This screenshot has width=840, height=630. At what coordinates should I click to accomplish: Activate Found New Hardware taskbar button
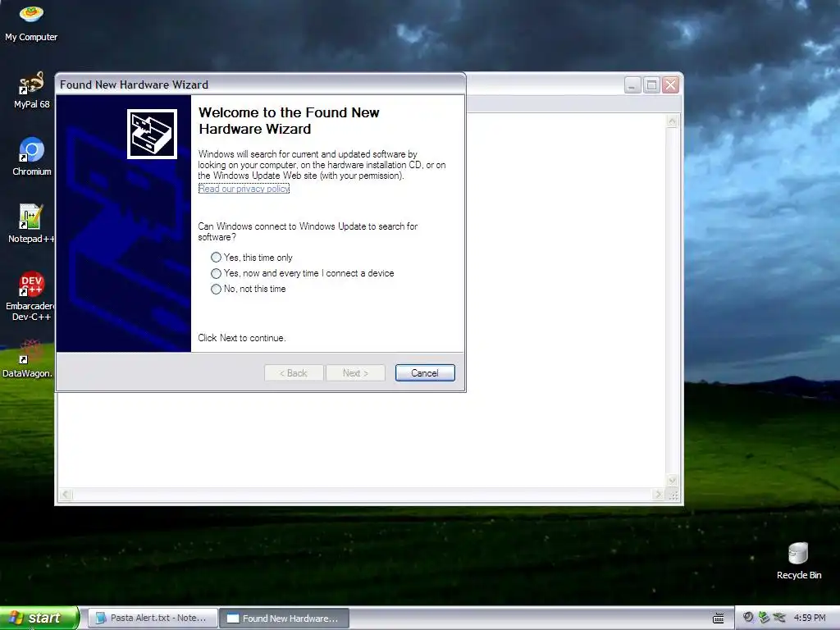[x=285, y=619]
